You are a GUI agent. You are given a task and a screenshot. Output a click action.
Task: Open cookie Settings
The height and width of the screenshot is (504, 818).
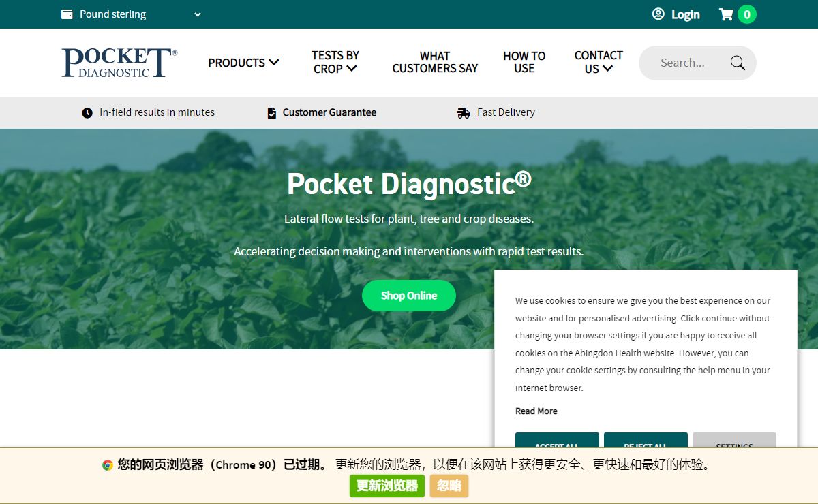[734, 440]
